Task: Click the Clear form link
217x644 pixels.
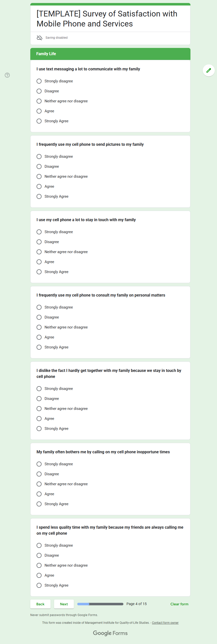Action: pos(179,604)
